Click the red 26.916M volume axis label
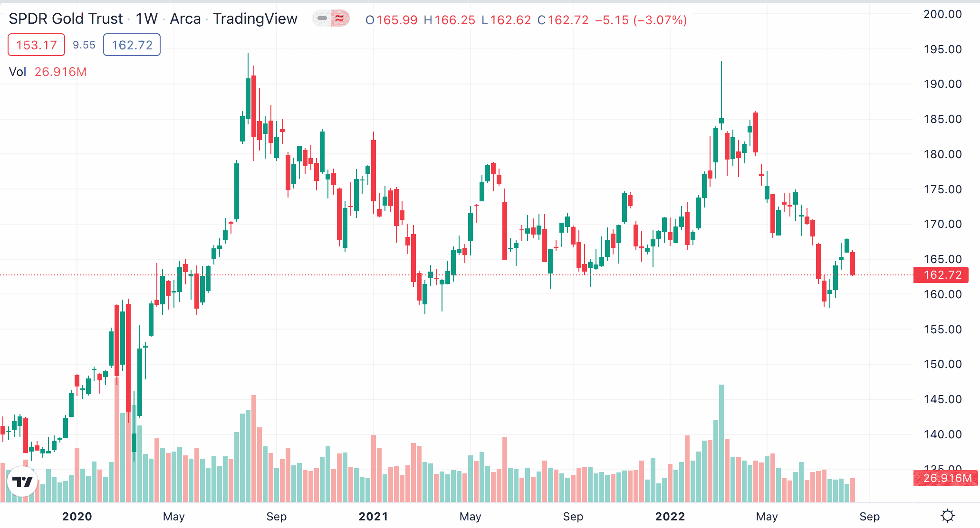980x528 pixels. coord(946,478)
